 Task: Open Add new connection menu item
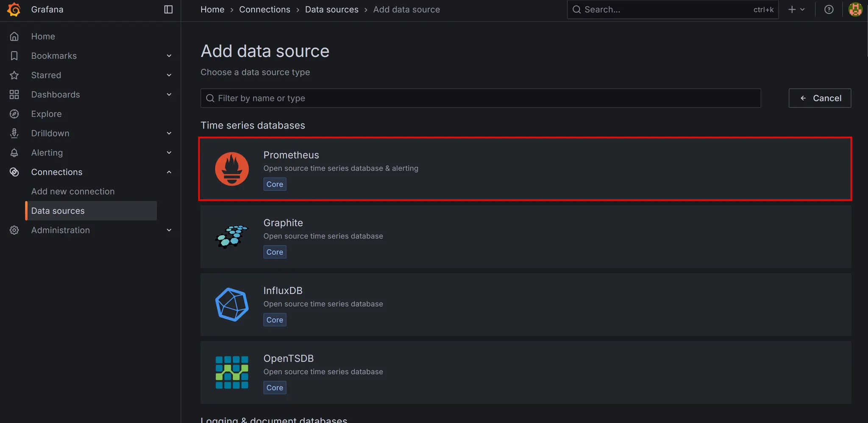73,191
